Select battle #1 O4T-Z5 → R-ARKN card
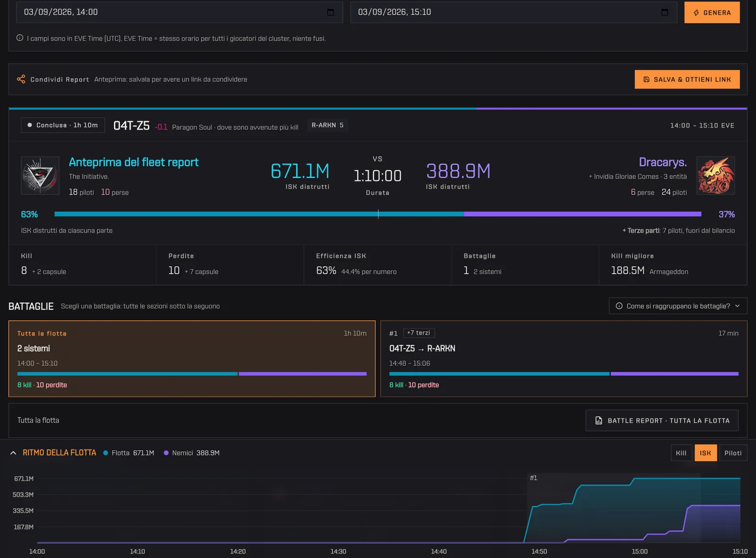This screenshot has height=558, width=756. point(564,359)
